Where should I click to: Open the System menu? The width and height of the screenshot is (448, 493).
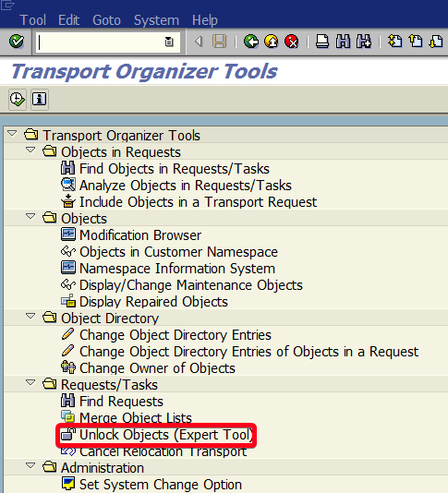(156, 20)
